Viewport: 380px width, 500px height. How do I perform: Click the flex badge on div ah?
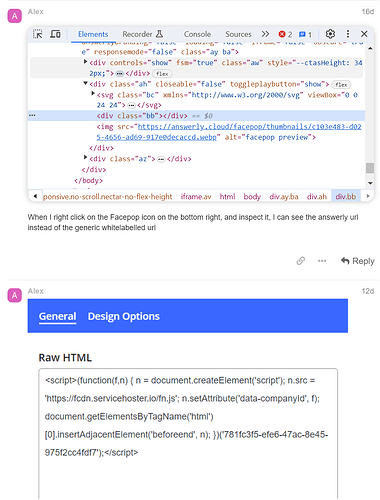pyautogui.click(x=341, y=85)
